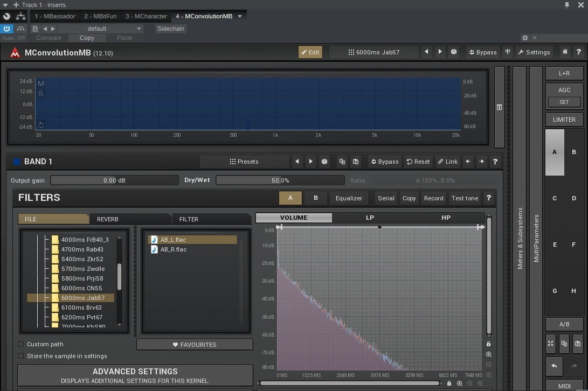Randomize settings with the top dice icon
Screen dimensions: 588x391
[x=454, y=52]
